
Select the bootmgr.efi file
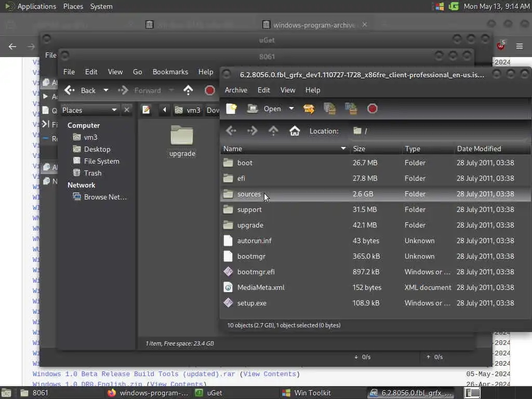point(375,272)
